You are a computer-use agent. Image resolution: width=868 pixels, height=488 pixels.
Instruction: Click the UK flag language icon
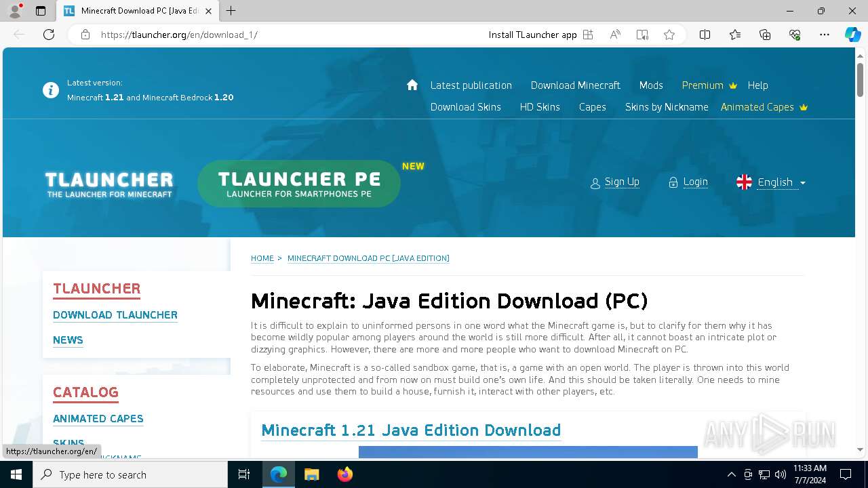point(744,182)
